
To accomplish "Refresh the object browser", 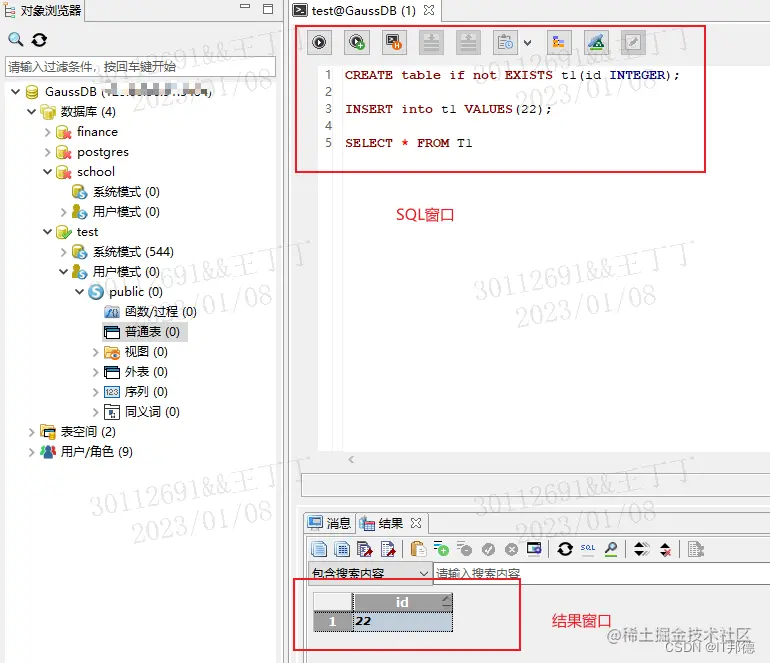I will click(39, 39).
